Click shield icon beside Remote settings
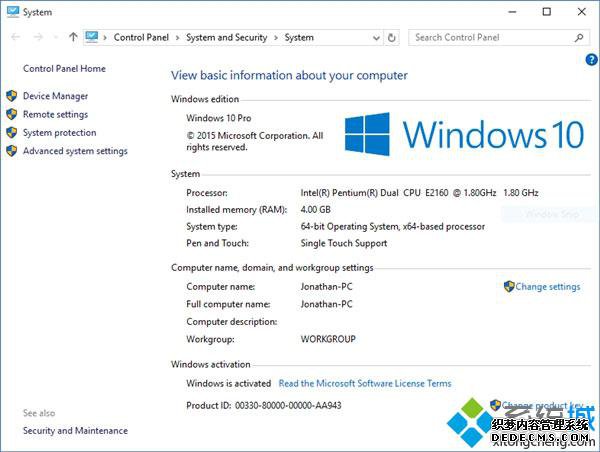Image resolution: width=600 pixels, height=452 pixels. [x=12, y=114]
